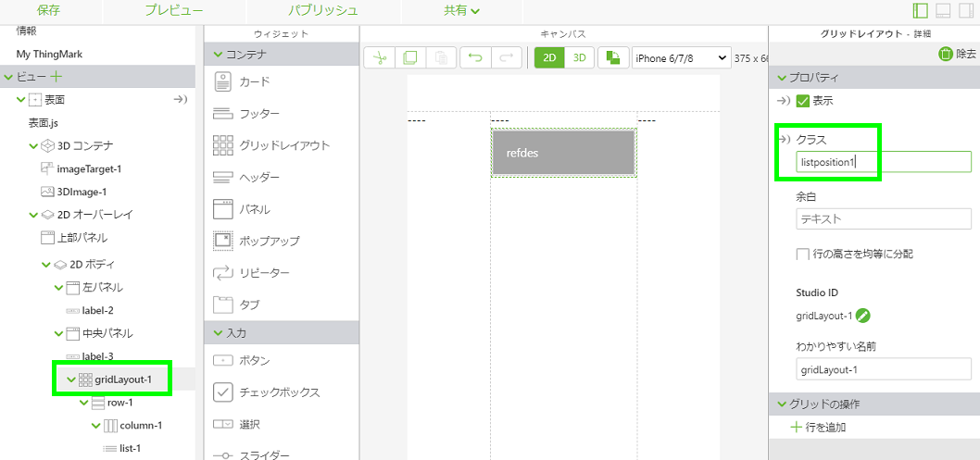Viewport: 980px width, 460px height.
Task: Open the iPhone 6/7/8 device dropdown
Action: [681, 57]
